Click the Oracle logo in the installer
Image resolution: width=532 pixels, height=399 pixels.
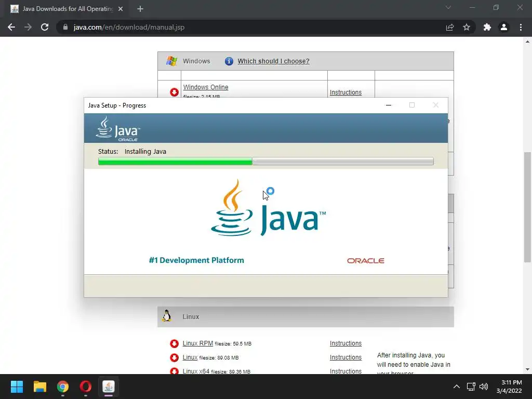[x=365, y=261]
